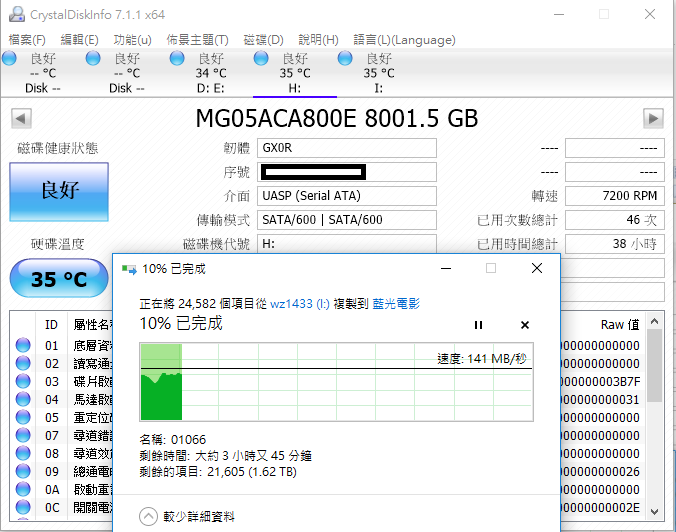Collapse details with 較少詳細資料 chevron
The height and width of the screenshot is (532, 676).
point(148,516)
